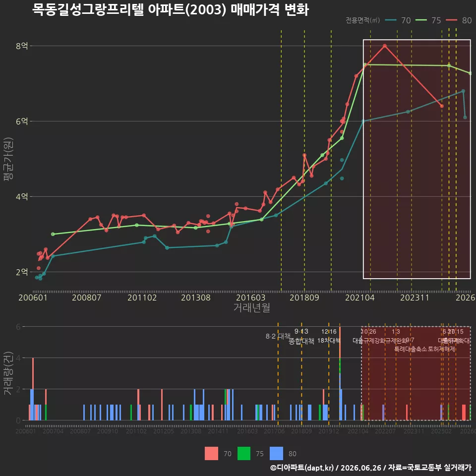
Task: Click the 4억 y-axis label
Action: pos(22,196)
